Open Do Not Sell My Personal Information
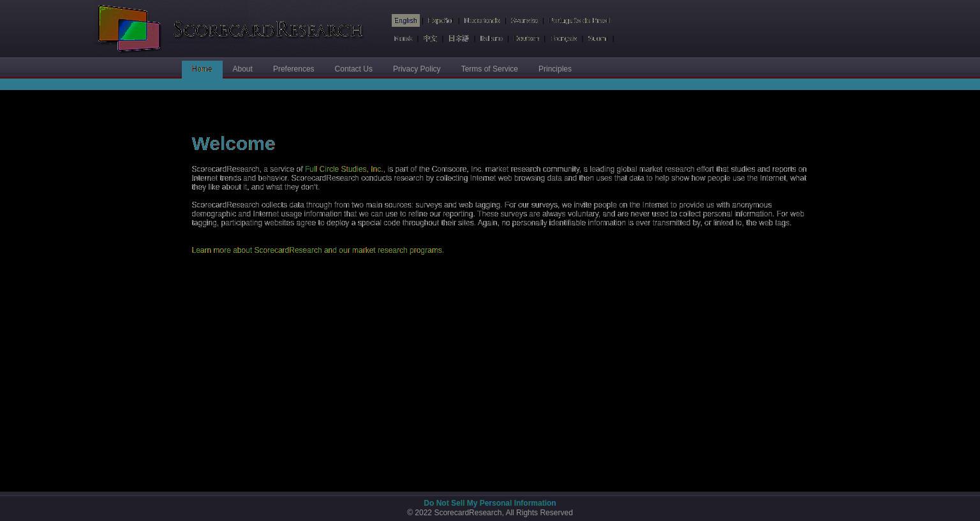Viewport: 980px width, 521px height. point(490,503)
